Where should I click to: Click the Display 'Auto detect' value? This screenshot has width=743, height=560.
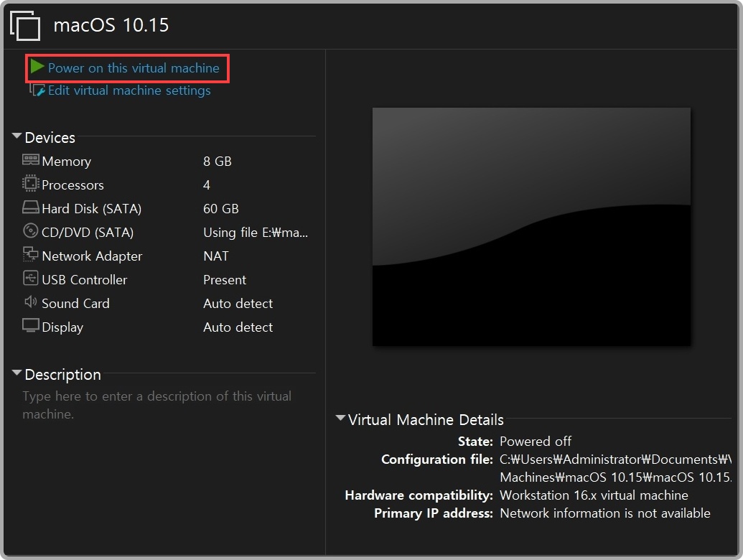click(x=238, y=327)
